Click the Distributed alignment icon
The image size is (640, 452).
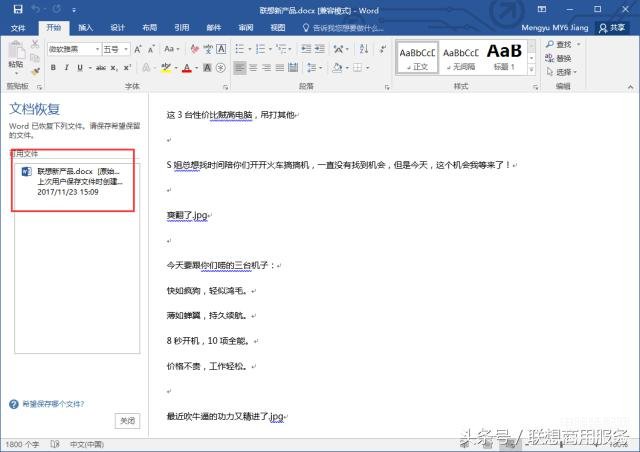(293, 68)
